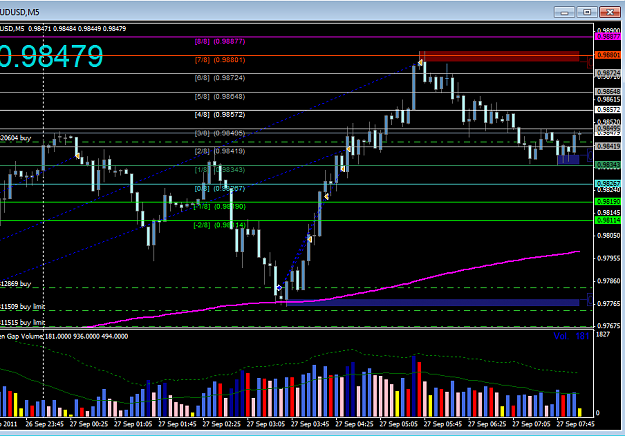Click the long blue support zone rectangle
Image resolution: width=625 pixels, height=436 pixels.
(x=432, y=302)
